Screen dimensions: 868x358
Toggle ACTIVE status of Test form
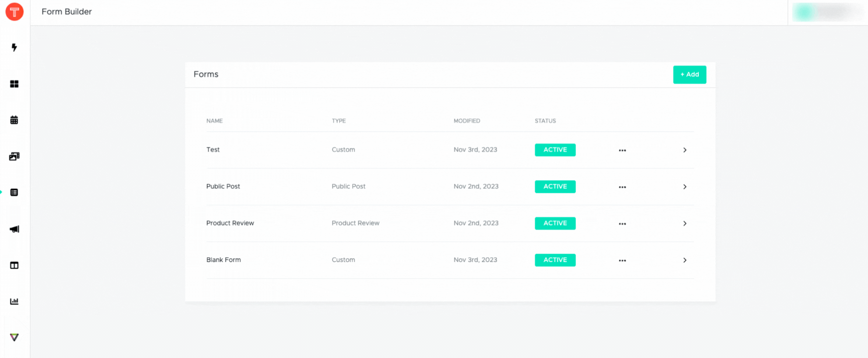[555, 150]
